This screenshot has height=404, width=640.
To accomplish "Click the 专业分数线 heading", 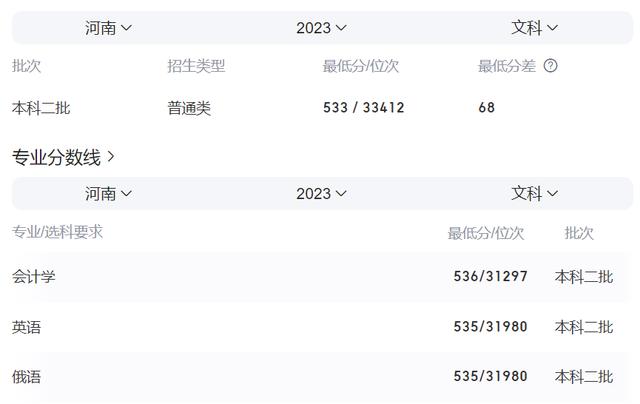I will pyautogui.click(x=56, y=157).
